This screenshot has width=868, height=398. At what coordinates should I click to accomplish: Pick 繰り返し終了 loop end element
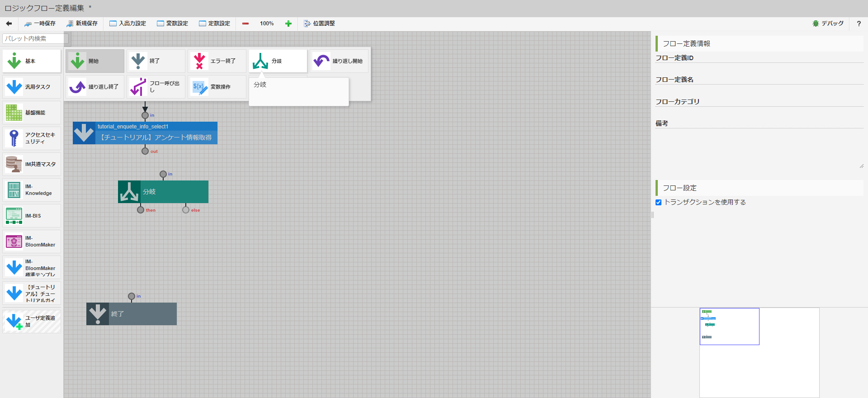[95, 87]
